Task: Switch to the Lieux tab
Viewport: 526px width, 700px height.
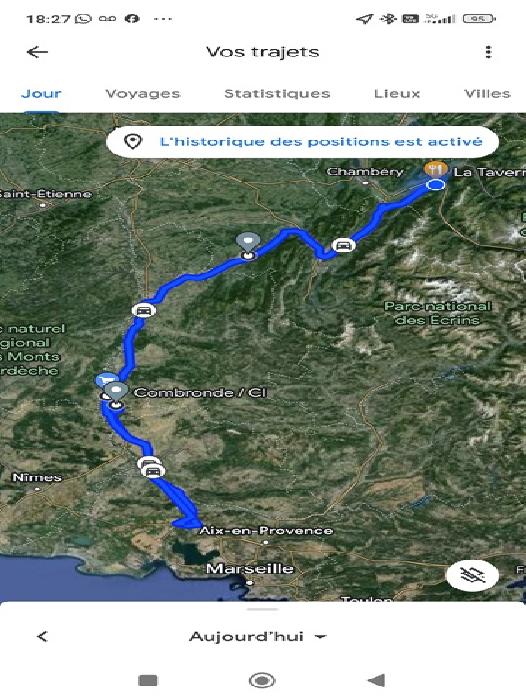Action: (x=397, y=94)
